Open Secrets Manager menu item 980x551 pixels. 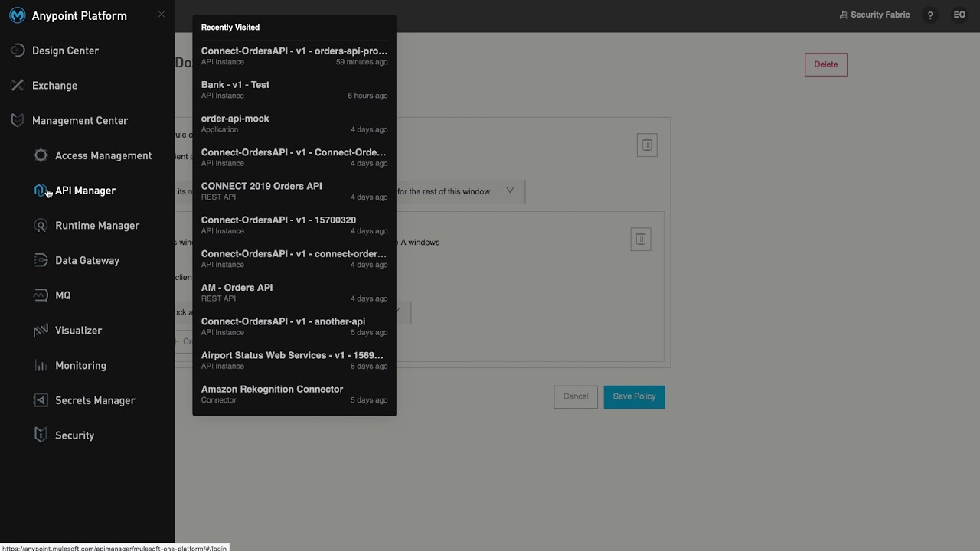95,400
